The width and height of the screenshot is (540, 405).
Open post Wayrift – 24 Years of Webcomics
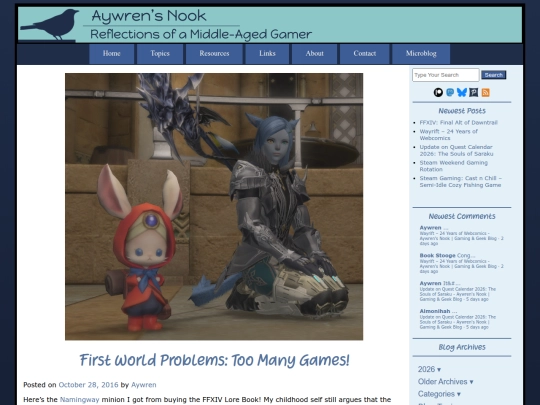pyautogui.click(x=448, y=135)
